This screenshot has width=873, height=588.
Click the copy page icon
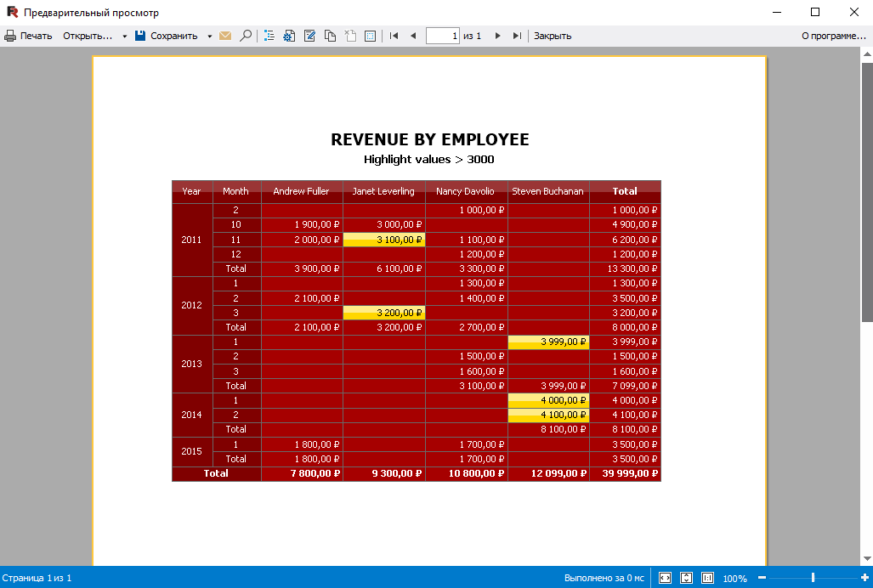[x=330, y=36]
